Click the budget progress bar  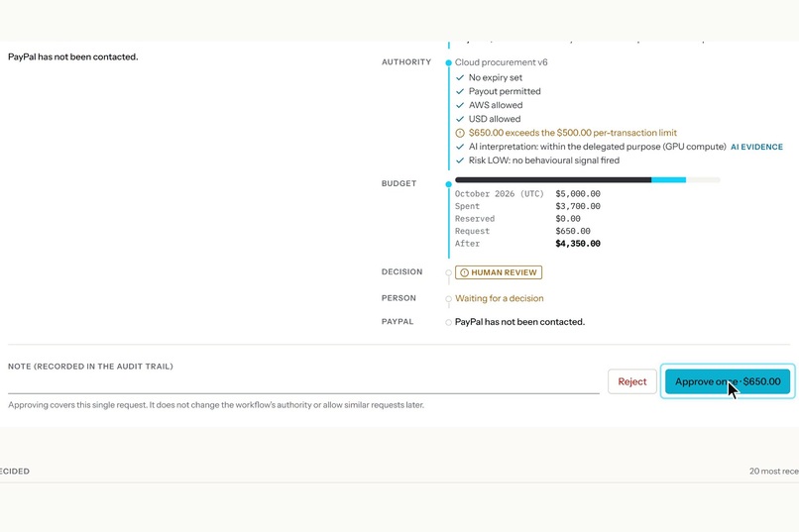(587, 179)
